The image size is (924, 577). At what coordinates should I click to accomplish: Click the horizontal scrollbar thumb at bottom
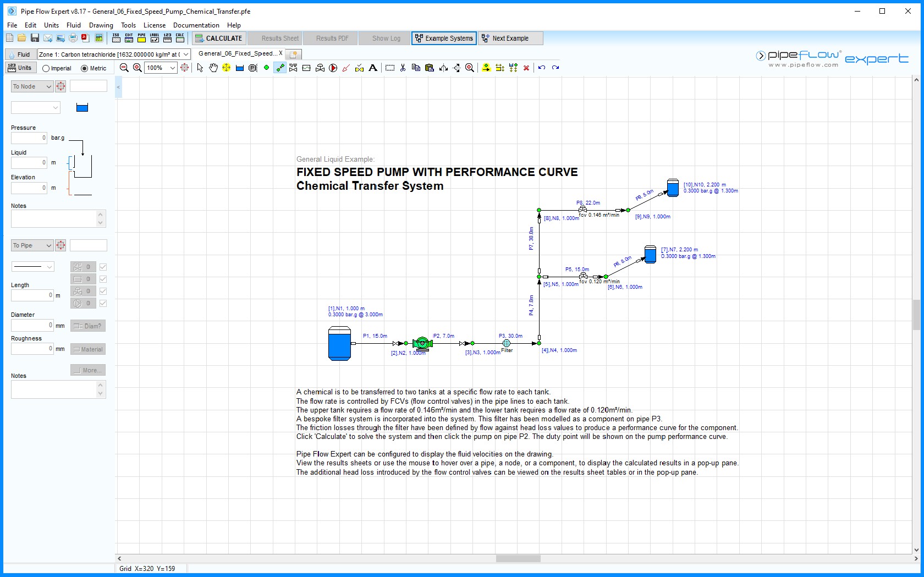(518, 558)
